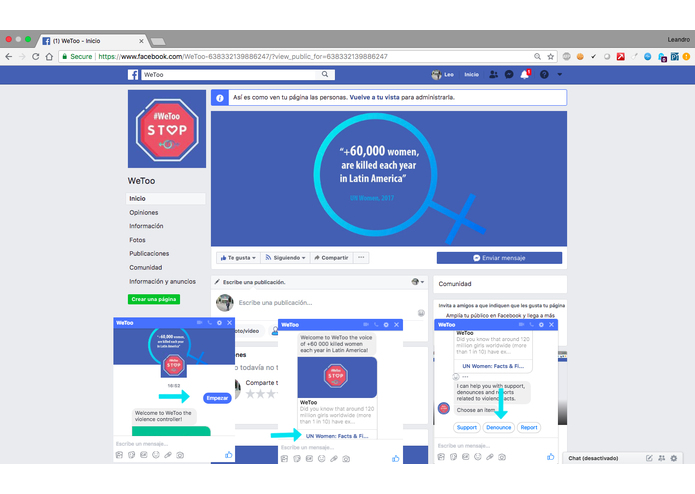This screenshot has height=494, width=695.
Task: Click the create group icon in the Chat bar
Action: click(661, 458)
